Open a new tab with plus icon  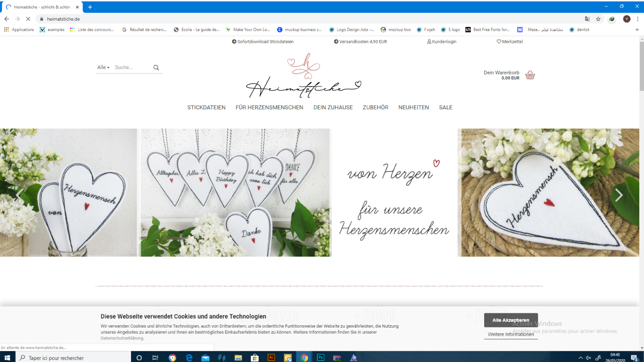[x=90, y=7]
